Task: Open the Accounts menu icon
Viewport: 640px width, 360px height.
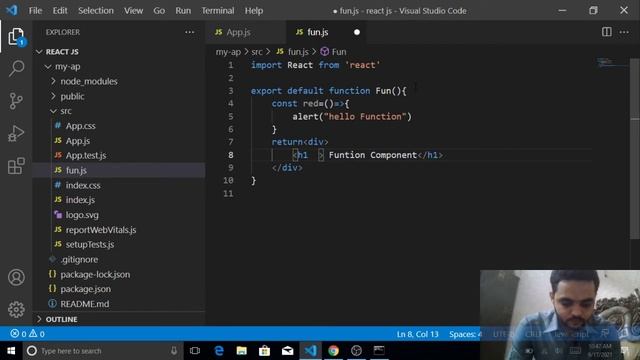Action: click(x=16, y=278)
